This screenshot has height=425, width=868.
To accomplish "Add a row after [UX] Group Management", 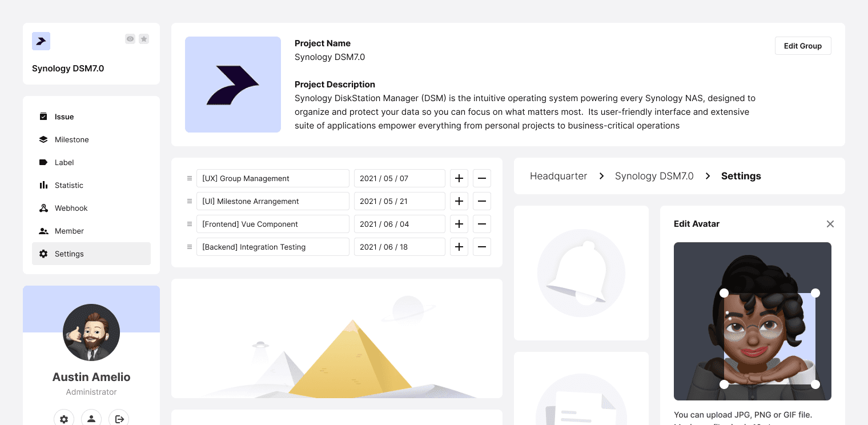I will click(459, 178).
